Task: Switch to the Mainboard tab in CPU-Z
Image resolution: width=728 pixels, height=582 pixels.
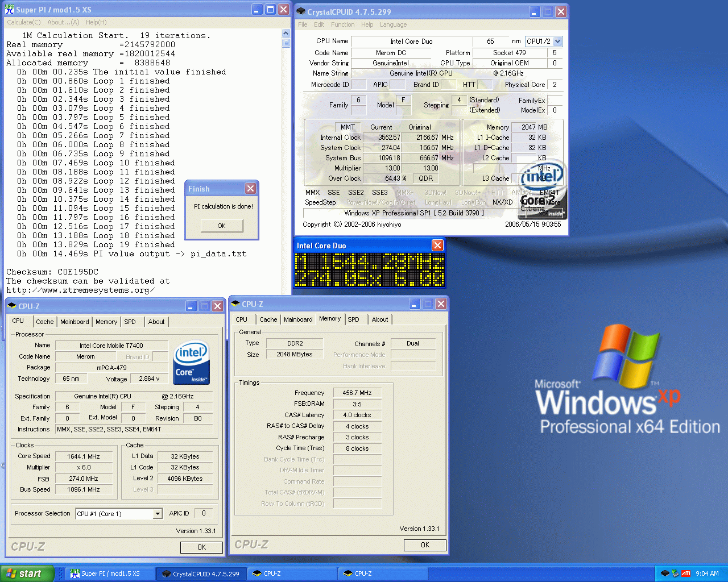Action: (x=75, y=322)
